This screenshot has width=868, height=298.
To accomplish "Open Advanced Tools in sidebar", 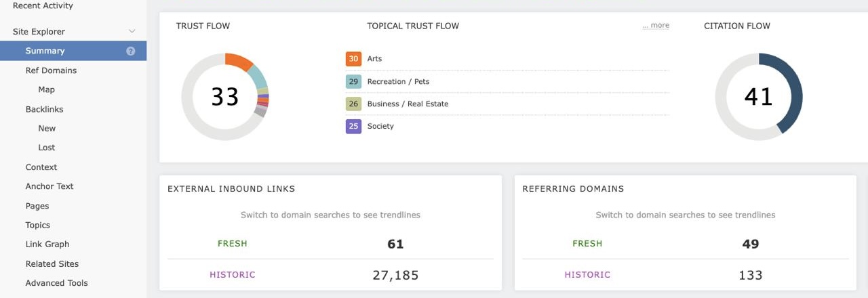I will [56, 283].
